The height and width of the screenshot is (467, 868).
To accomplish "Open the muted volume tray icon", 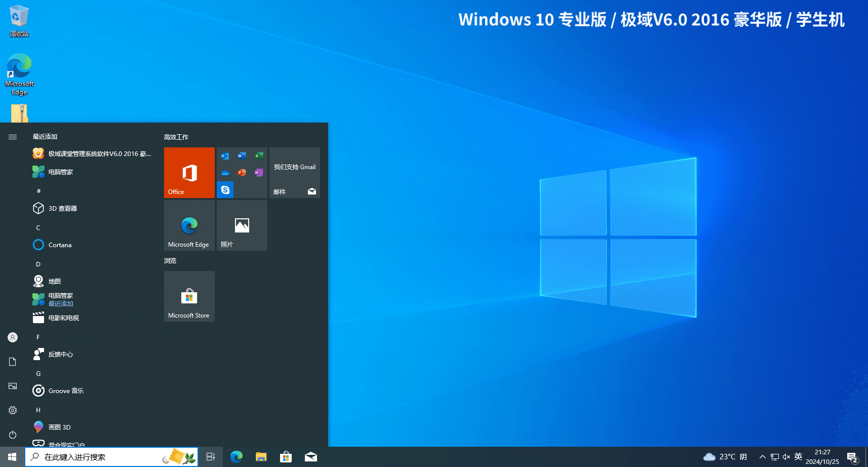I will (x=786, y=457).
